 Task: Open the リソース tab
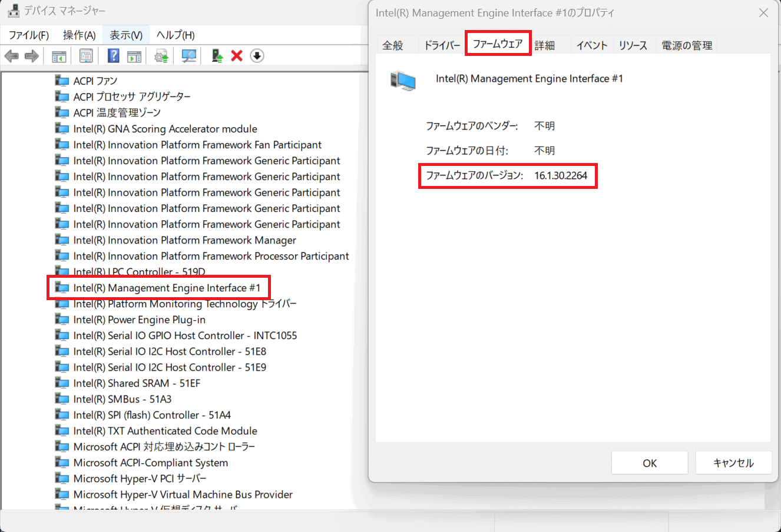633,45
